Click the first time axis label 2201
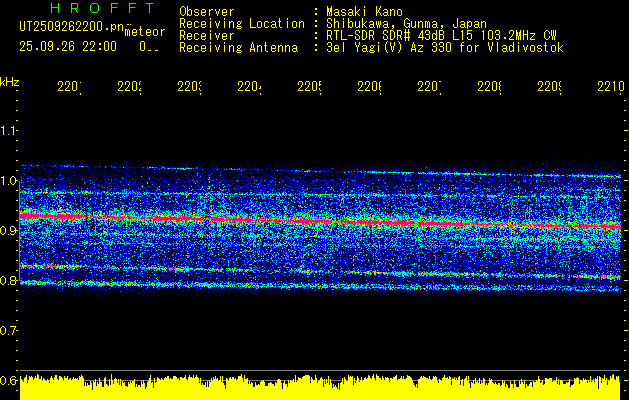The height and width of the screenshot is (400, 629). coord(69,87)
